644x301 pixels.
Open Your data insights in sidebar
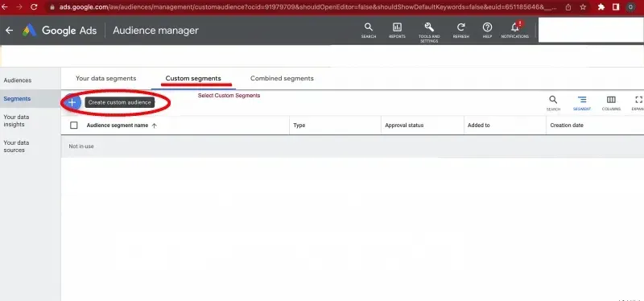[x=16, y=121]
